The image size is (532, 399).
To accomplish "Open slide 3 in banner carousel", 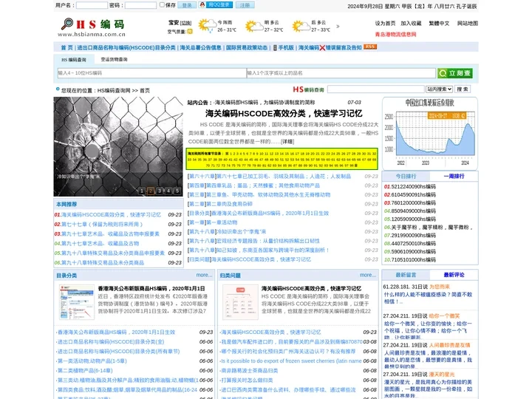I will coord(160,191).
